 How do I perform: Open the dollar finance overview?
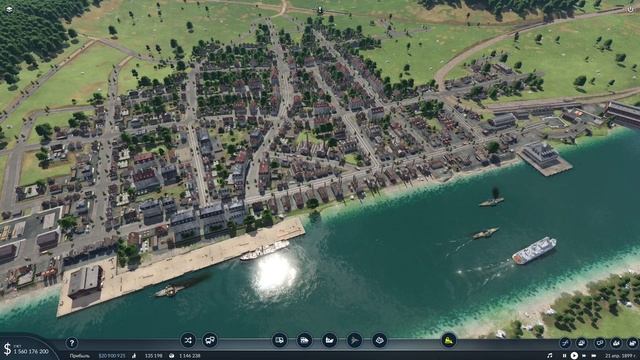point(7,349)
